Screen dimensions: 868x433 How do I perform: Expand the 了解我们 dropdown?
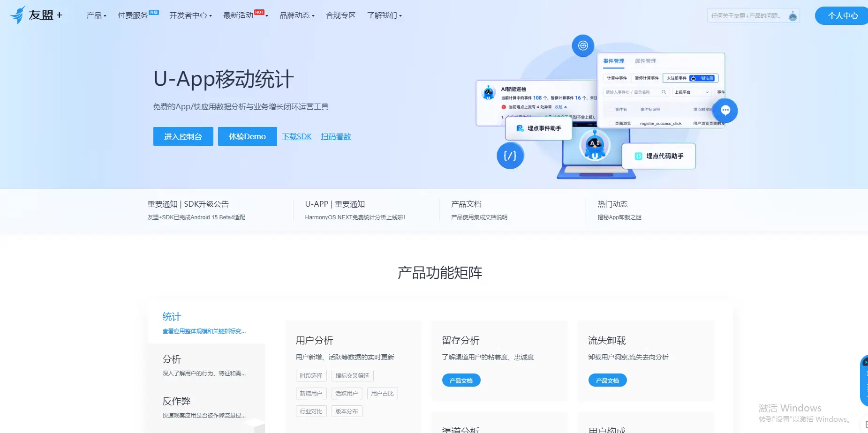pos(384,15)
